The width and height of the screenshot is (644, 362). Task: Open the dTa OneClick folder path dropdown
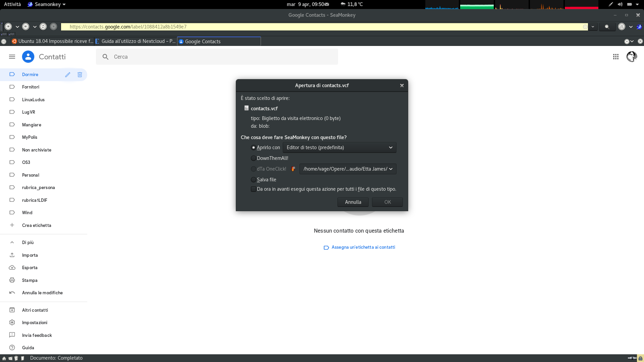tap(348, 169)
